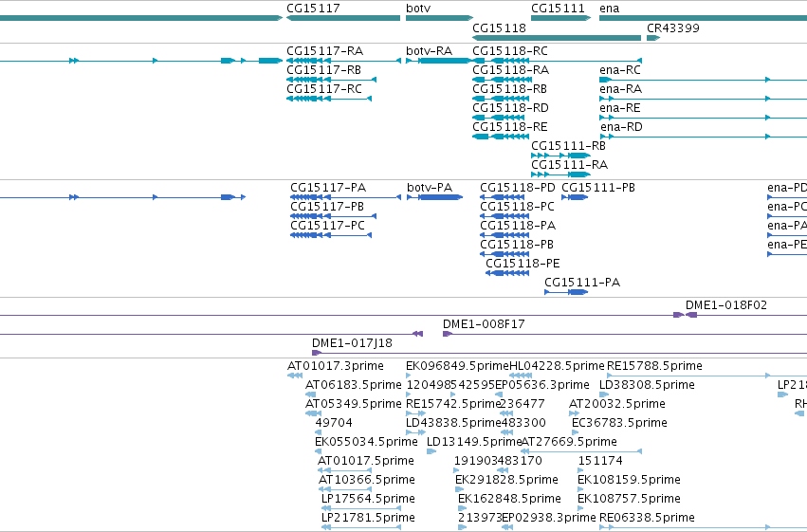Click the botv-PA protein label

(430, 188)
